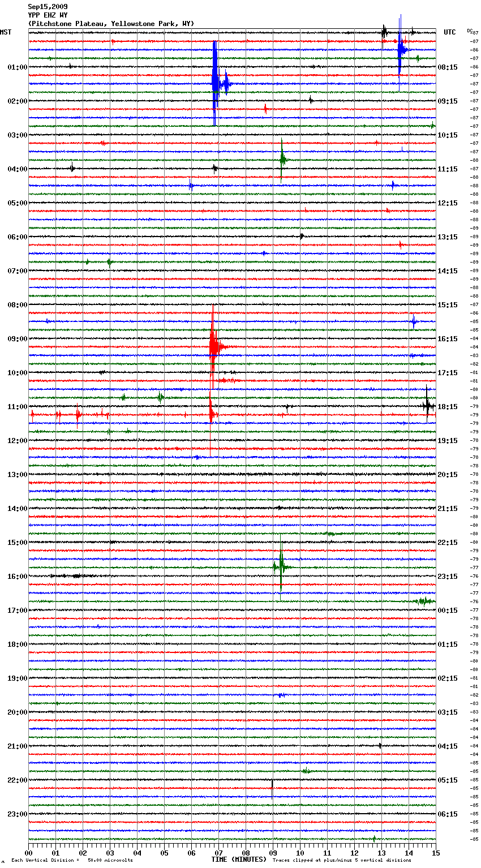The width and height of the screenshot is (481, 868).
Task: Select the 15:00 MST row label
Action: 17,543
